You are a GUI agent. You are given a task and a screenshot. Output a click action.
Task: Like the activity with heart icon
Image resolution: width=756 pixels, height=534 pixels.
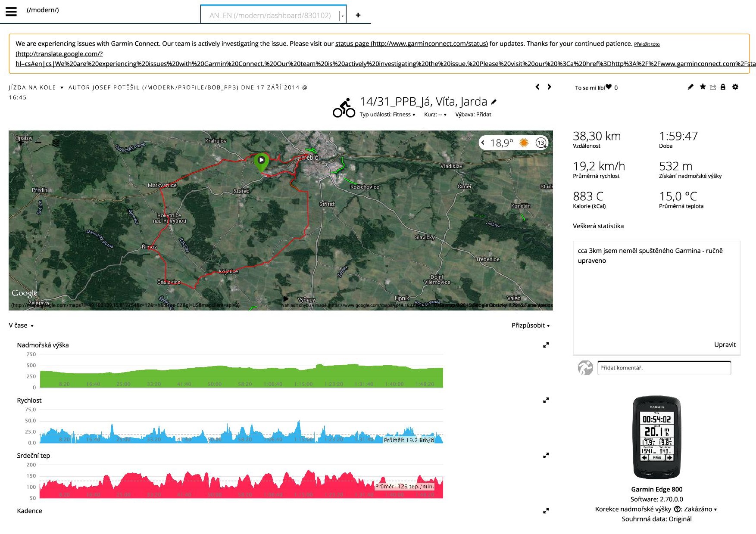coord(608,87)
